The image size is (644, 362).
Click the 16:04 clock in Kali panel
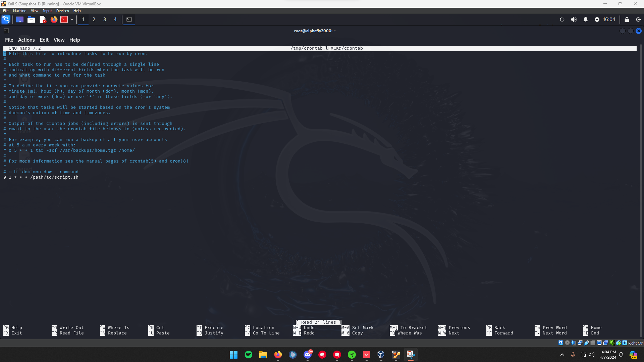click(609, 19)
